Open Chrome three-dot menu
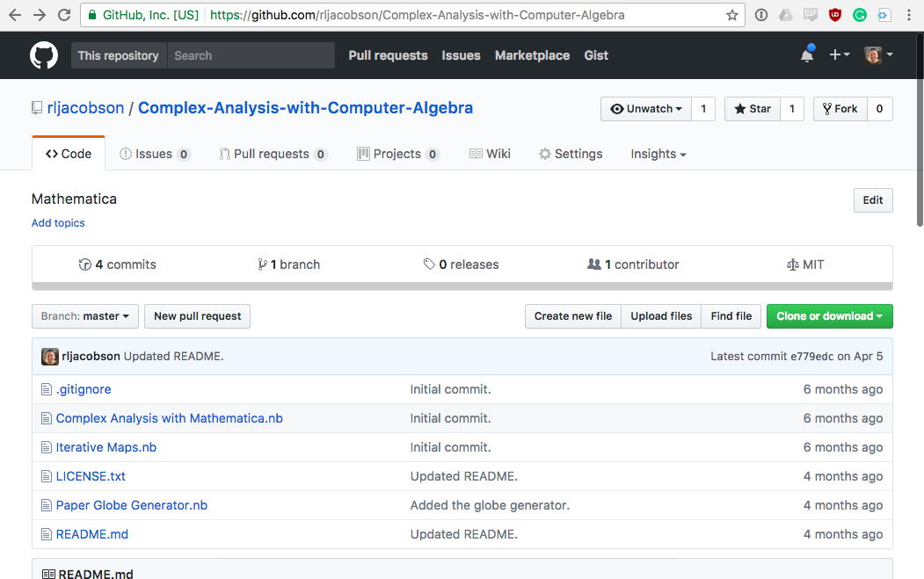 [x=909, y=15]
